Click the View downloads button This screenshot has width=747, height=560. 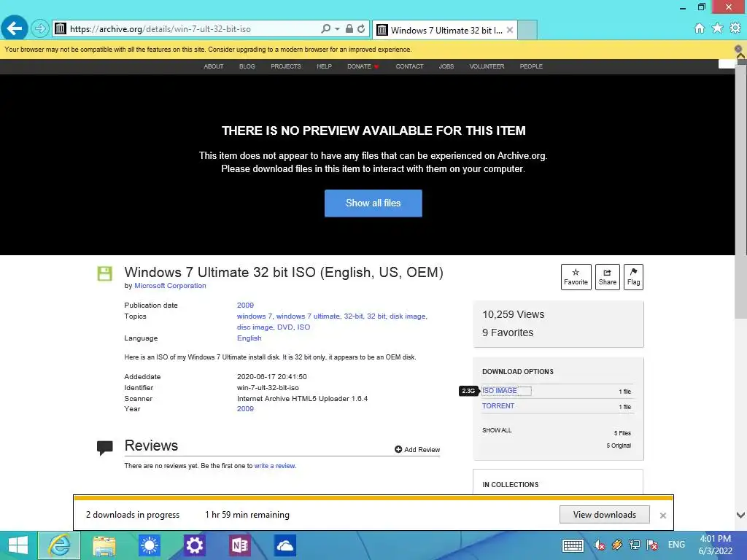(x=605, y=515)
